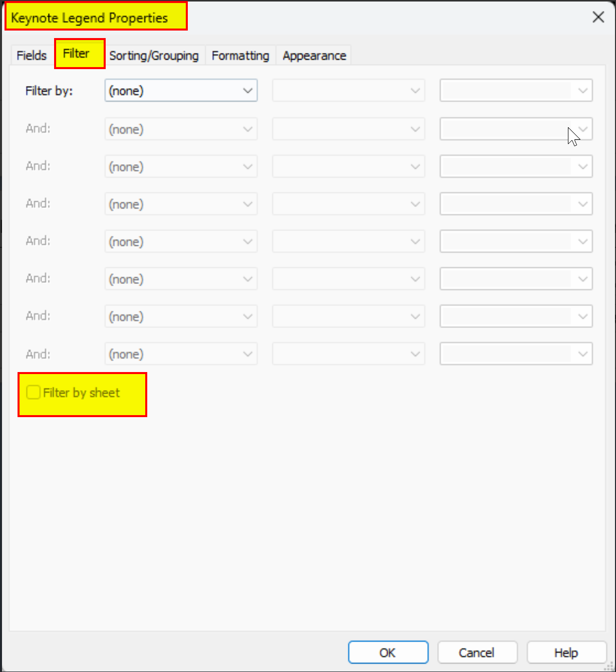Open the first And row's value dropdown

[x=516, y=129]
